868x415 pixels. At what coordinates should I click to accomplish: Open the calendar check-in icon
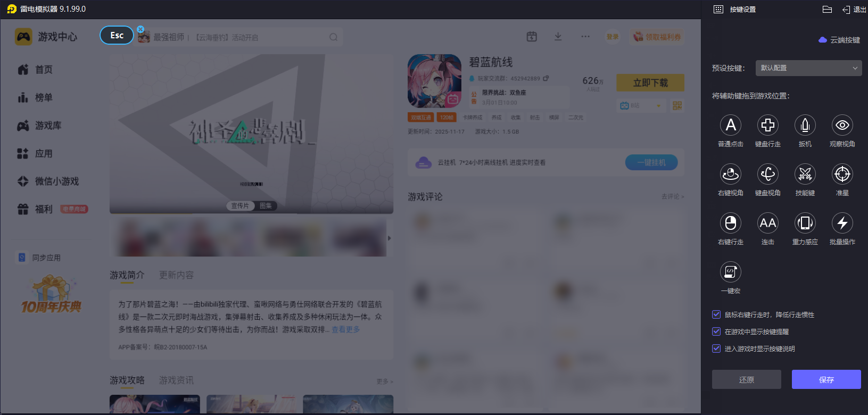coord(532,36)
